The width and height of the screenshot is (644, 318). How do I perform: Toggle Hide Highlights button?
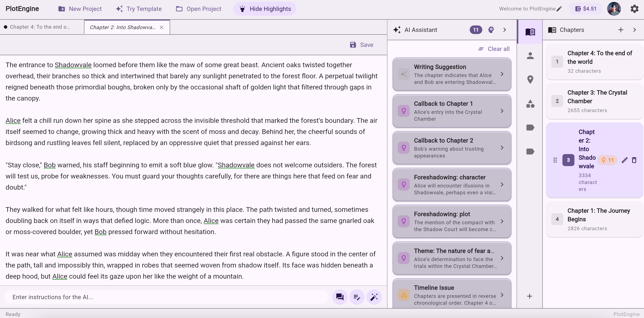click(265, 9)
